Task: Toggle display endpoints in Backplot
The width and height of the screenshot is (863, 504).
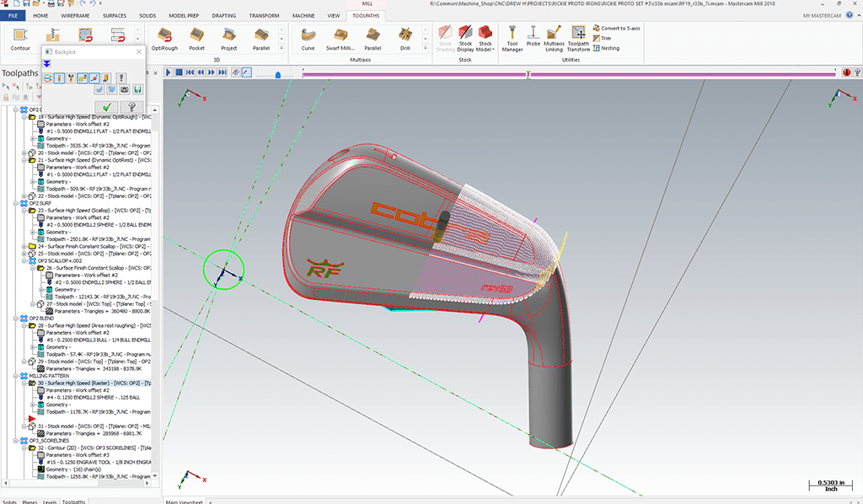Action: point(94,78)
